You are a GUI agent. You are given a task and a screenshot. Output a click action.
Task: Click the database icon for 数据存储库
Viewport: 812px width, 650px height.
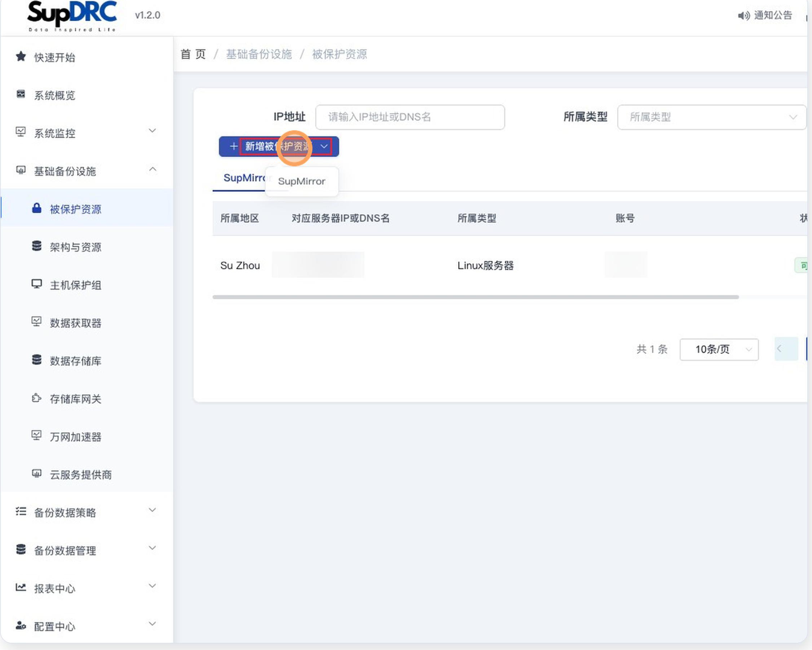[37, 360]
